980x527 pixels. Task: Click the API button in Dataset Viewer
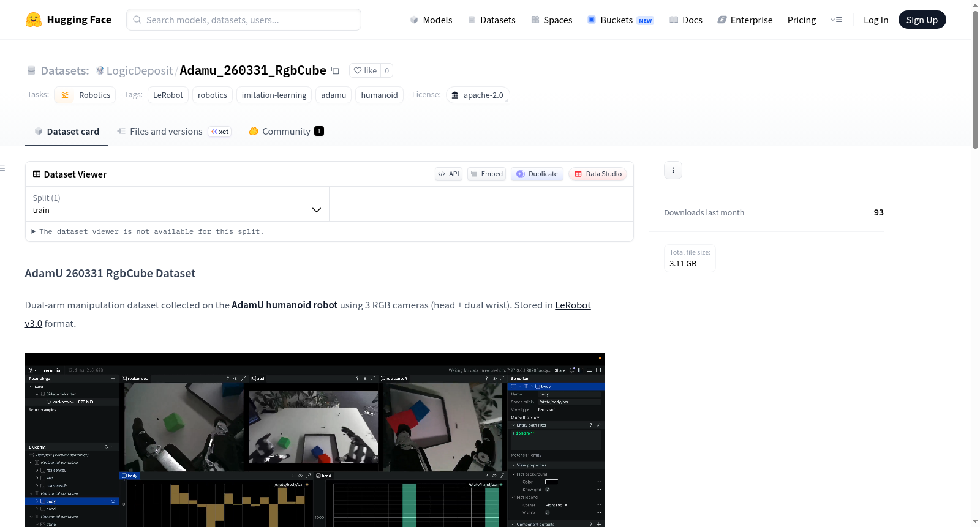(448, 174)
